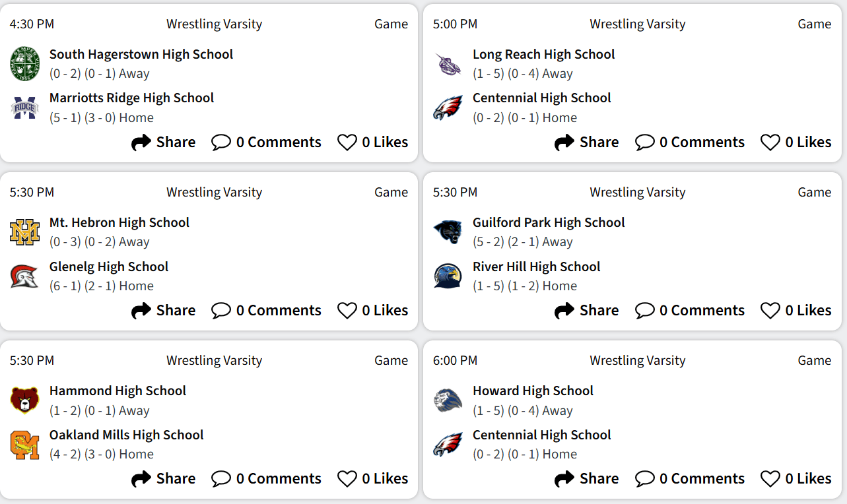Image resolution: width=847 pixels, height=504 pixels.
Task: Open Centennial High School link in 5:00 PM game
Action: (541, 98)
